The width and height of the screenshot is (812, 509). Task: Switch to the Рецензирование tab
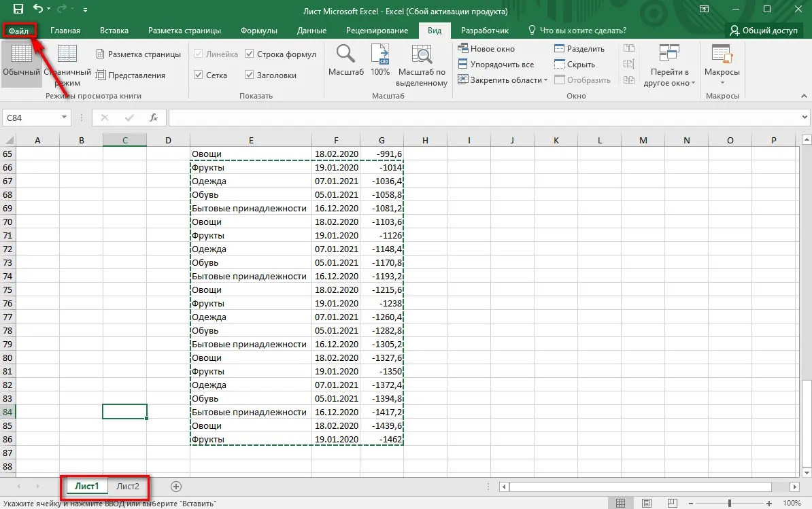point(377,31)
